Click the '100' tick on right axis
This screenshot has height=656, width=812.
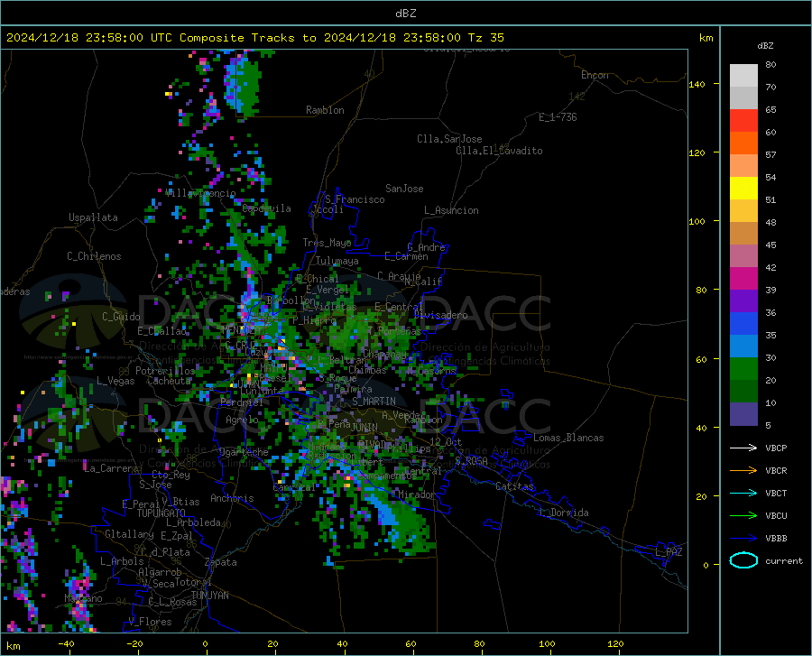point(697,221)
